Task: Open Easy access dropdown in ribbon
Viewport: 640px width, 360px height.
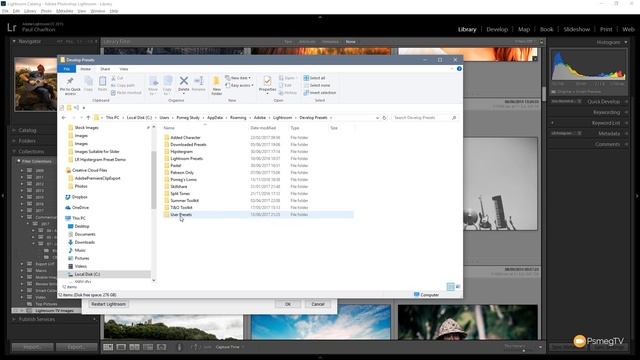Action: (240, 85)
